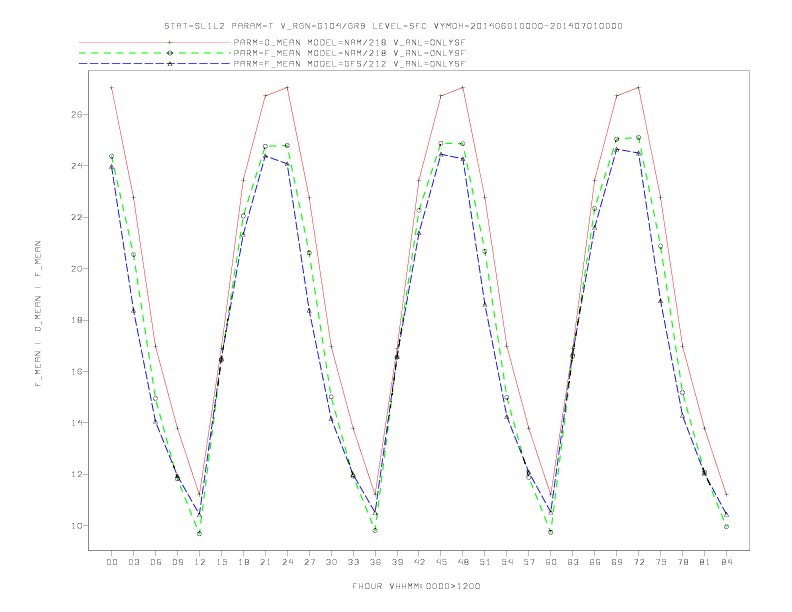Click x-axis tick label 00
Image resolution: width=792 pixels, height=612 pixels.
[x=112, y=562]
